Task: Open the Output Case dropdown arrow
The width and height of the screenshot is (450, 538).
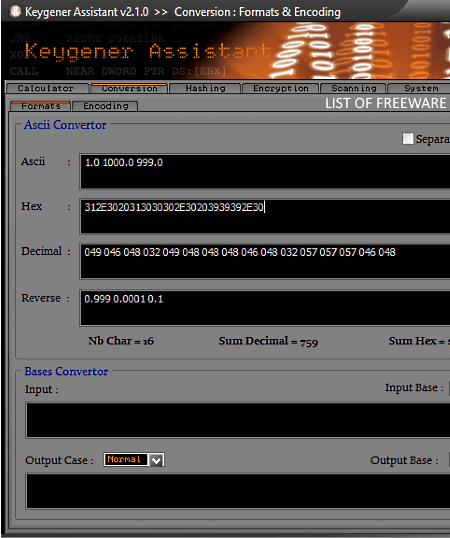Action: [156, 460]
